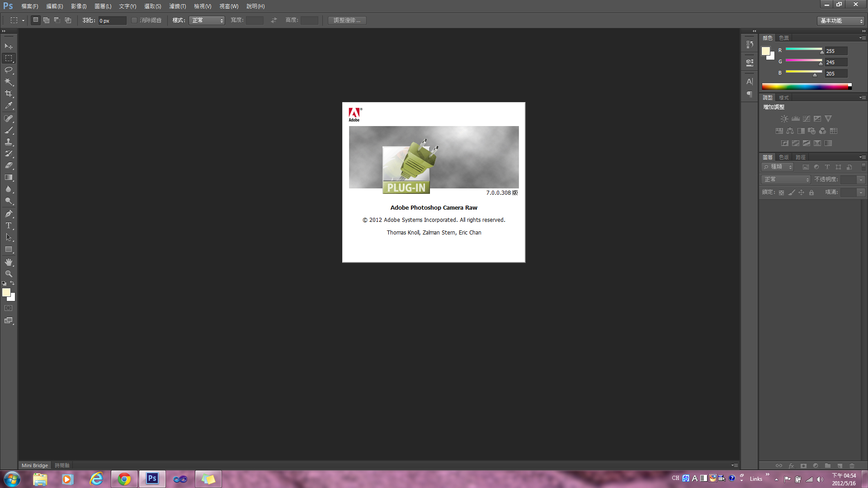Open the Character panel icon
Viewport: 868px width, 488px height.
[x=750, y=82]
